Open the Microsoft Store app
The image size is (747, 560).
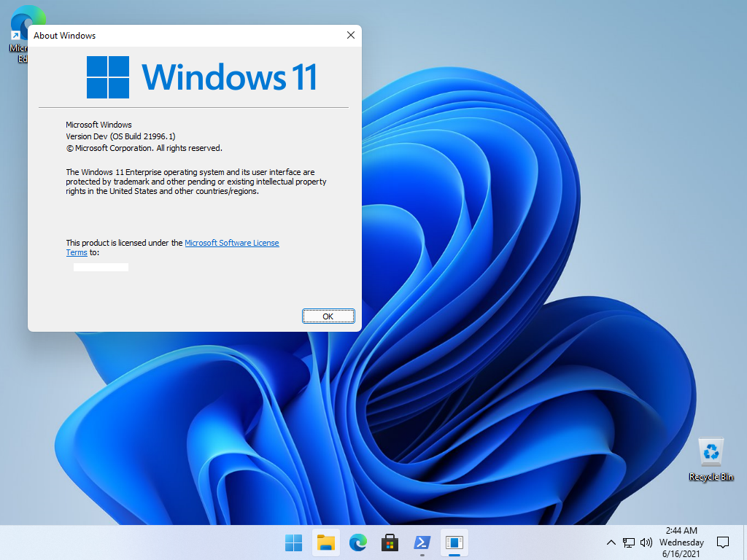pos(390,542)
